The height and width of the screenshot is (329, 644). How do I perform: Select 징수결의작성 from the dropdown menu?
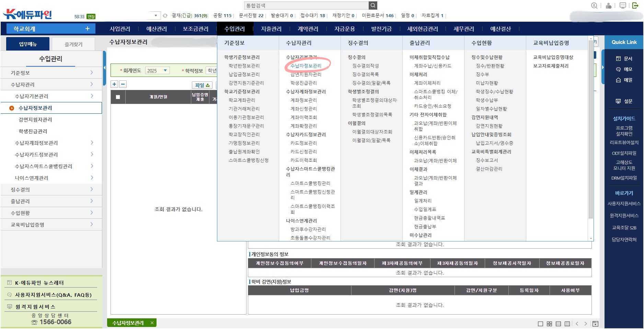pyautogui.click(x=365, y=66)
